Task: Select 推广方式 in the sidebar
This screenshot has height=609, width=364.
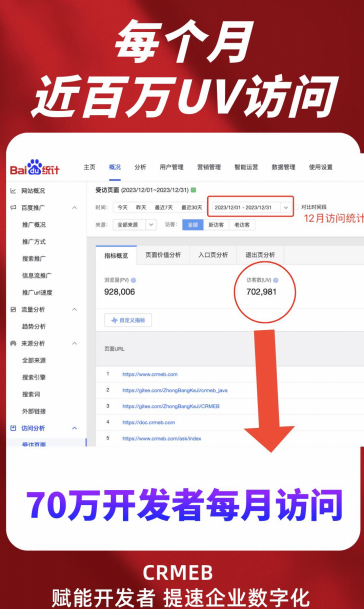Action: pos(34,242)
